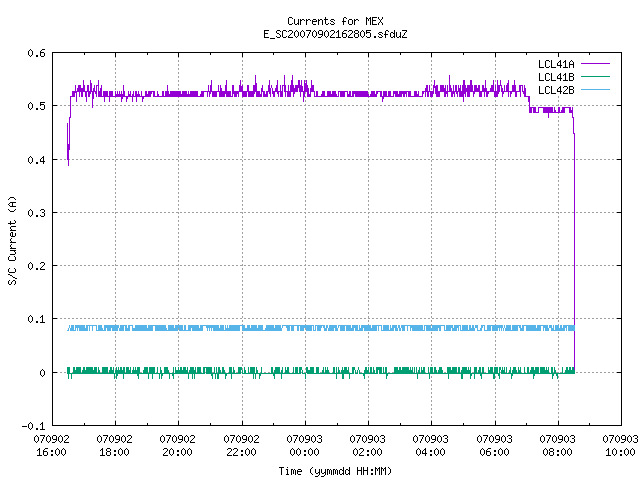Click the 0.1 y-axis tick label
Screen dimensions: 640x480
(36, 319)
